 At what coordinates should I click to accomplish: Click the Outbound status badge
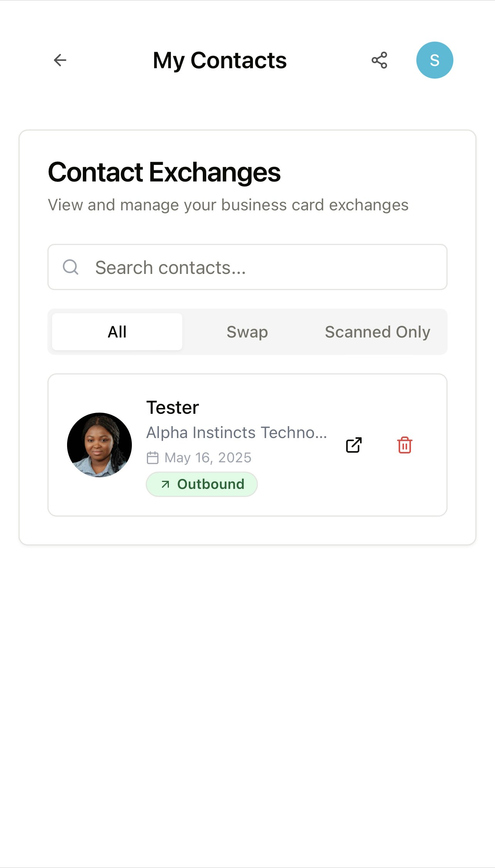[202, 484]
